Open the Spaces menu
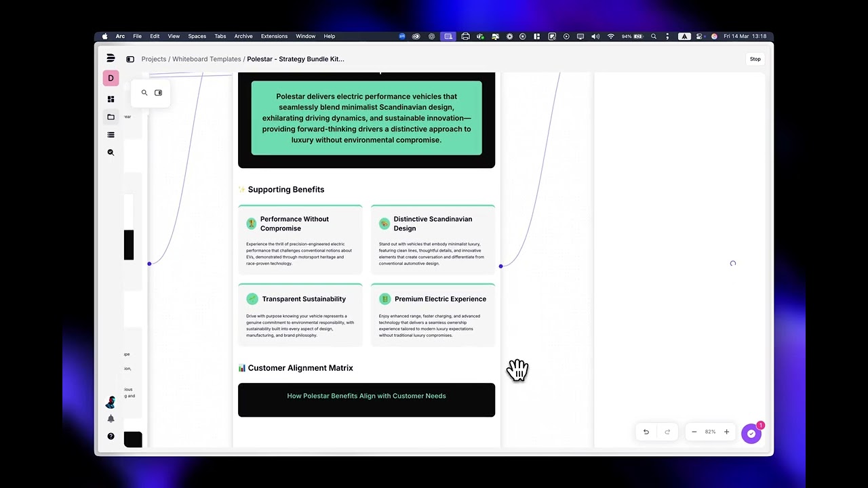Viewport: 868px width, 488px height. (197, 36)
